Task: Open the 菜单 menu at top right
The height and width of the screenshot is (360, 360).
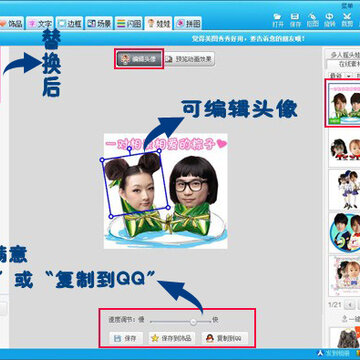Action: tap(347, 5)
